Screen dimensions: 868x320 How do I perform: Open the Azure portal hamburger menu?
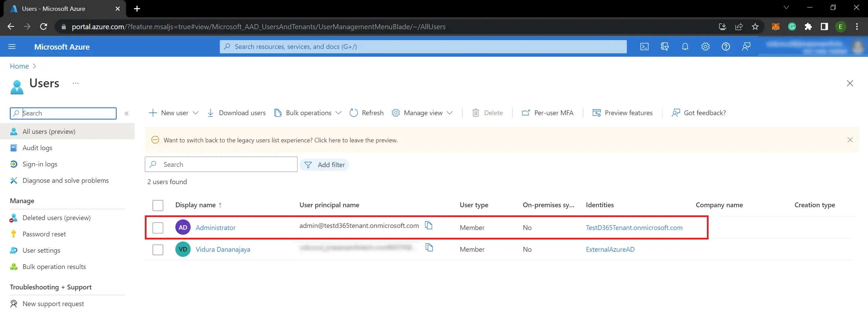coord(12,47)
